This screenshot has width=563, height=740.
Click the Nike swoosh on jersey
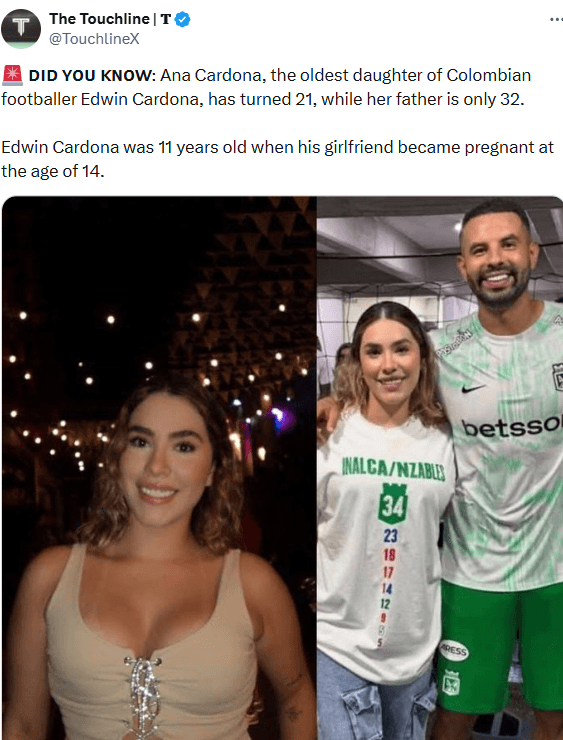click(473, 388)
